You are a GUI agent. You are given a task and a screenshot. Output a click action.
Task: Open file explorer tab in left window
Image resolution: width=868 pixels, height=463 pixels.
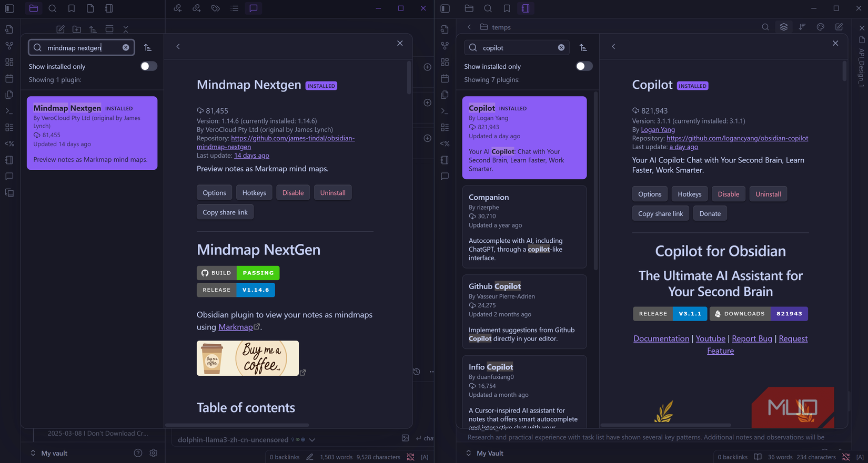point(34,8)
